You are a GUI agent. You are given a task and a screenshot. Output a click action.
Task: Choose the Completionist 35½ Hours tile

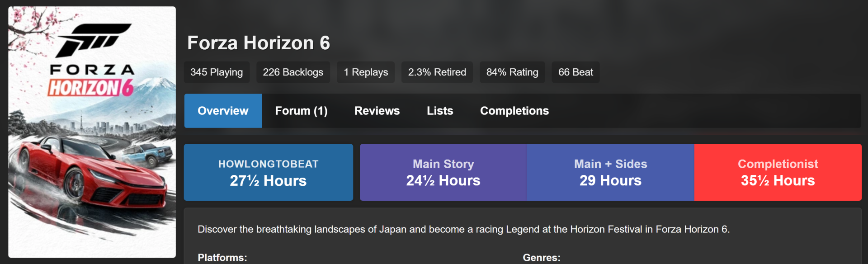click(778, 172)
